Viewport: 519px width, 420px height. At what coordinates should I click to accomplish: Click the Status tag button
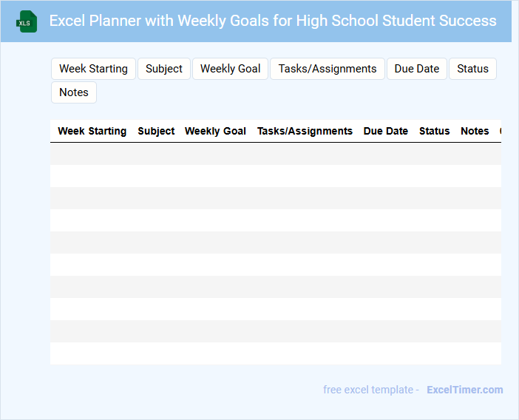click(x=472, y=69)
